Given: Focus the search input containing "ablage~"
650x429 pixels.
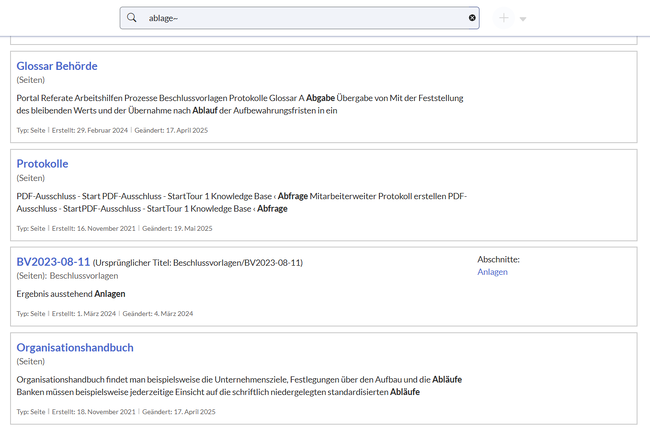Looking at the screenshot, I should (300, 18).
